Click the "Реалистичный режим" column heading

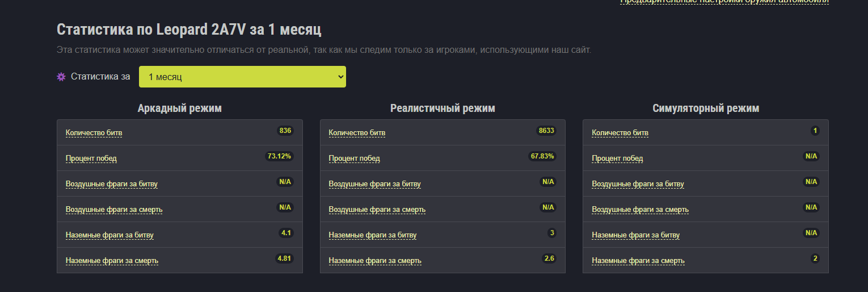point(443,109)
